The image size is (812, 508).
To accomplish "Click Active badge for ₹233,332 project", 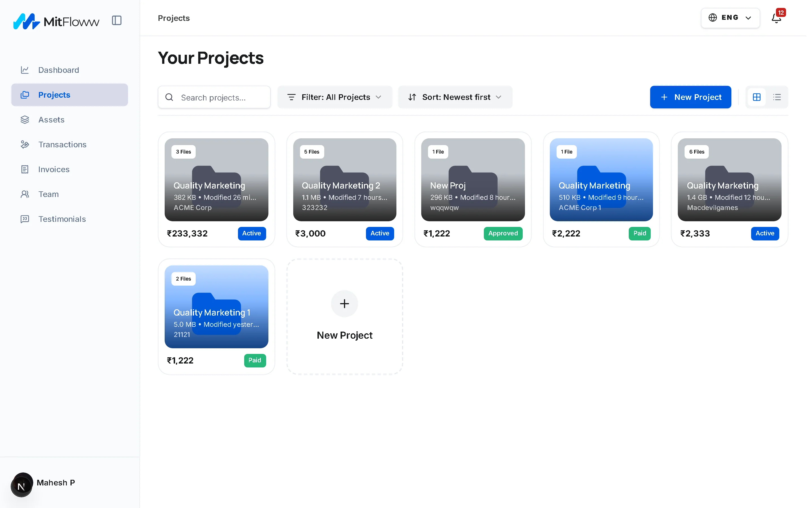I will [252, 233].
